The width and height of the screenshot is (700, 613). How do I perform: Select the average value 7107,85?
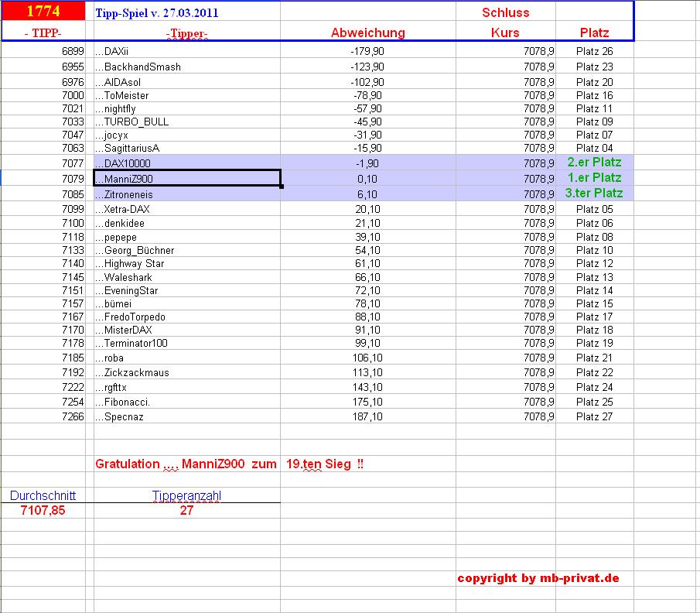tap(43, 510)
